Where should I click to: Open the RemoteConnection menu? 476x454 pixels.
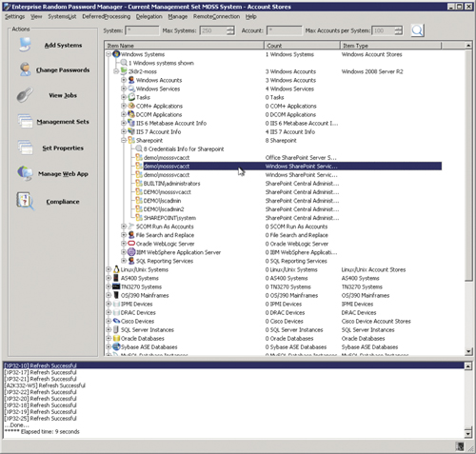(x=216, y=16)
